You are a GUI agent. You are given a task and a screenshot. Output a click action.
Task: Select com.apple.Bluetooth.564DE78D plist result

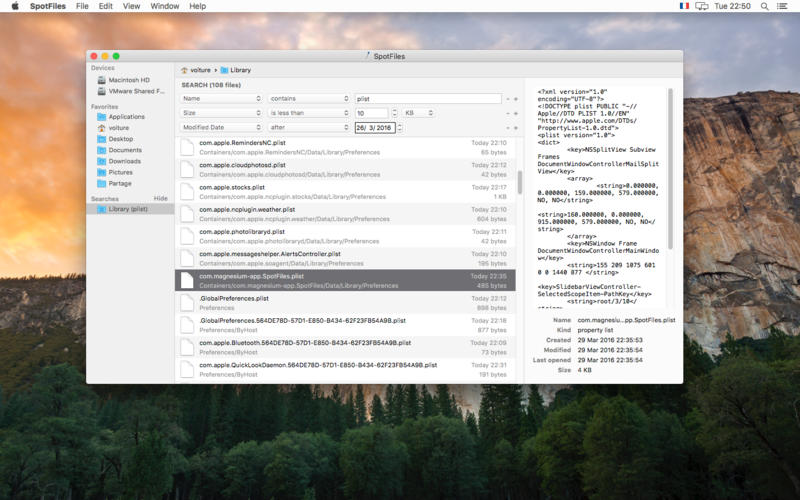pyautogui.click(x=345, y=347)
